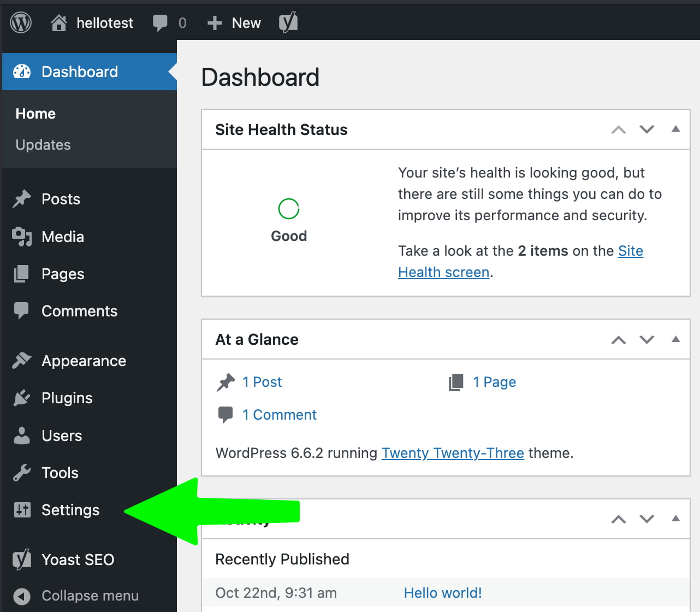
Task: Select Dashboard in the sidebar
Action: click(80, 72)
